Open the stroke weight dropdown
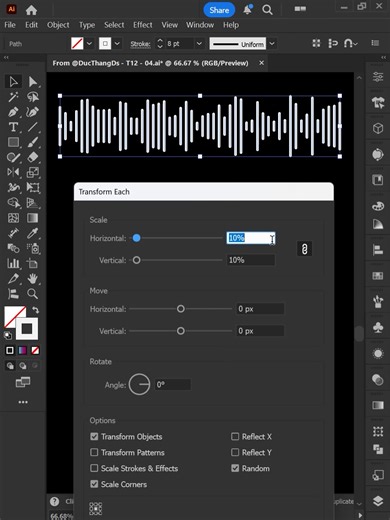 click(199, 44)
